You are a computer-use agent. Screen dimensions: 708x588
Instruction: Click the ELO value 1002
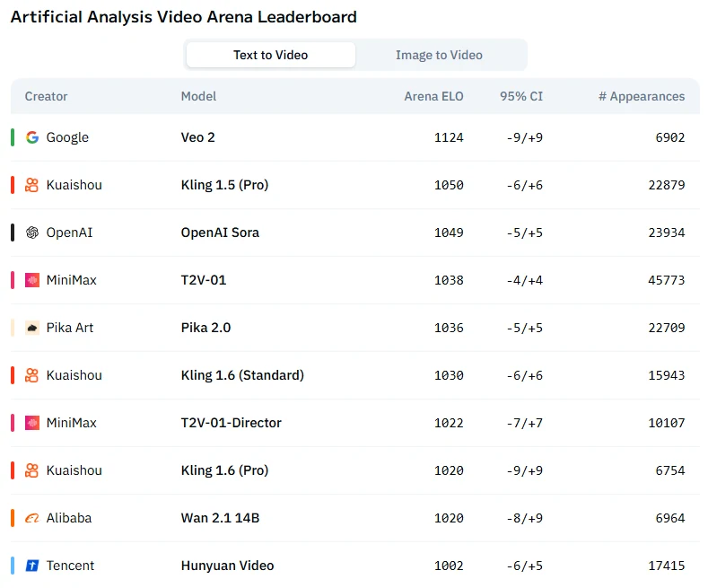pos(449,566)
